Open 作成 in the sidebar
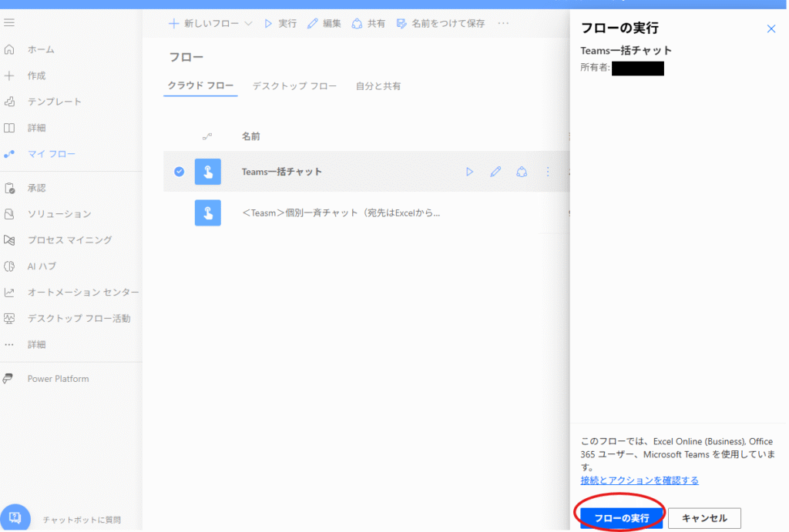 36,75
